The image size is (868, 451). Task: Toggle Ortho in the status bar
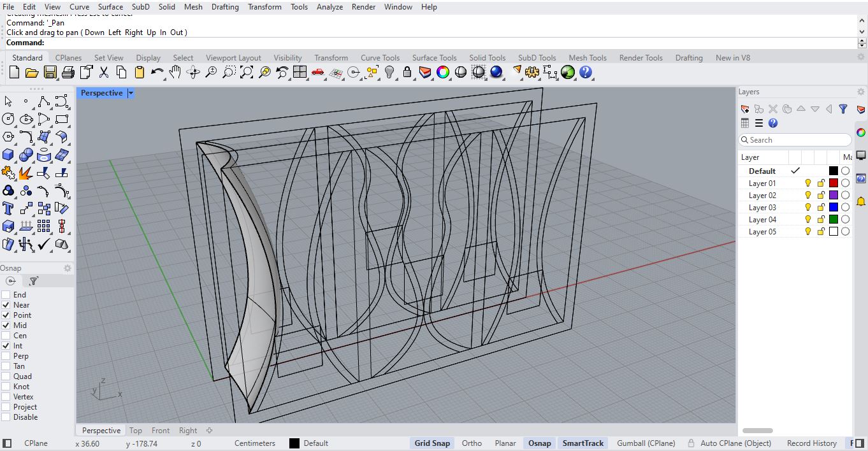coord(472,443)
